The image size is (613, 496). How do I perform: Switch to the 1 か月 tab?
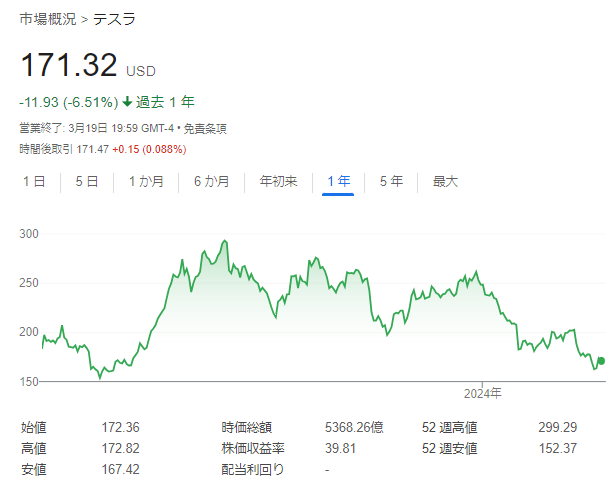point(146,181)
